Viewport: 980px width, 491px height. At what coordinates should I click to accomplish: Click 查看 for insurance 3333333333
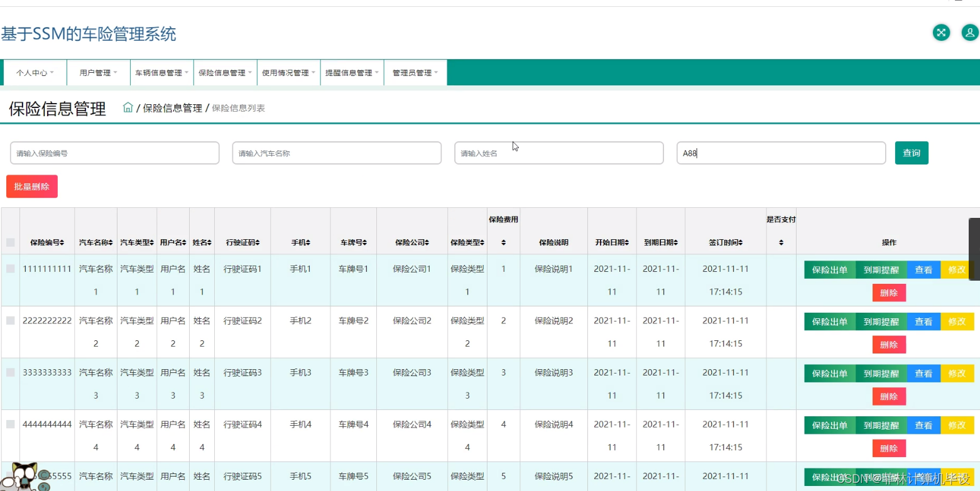[923, 373]
